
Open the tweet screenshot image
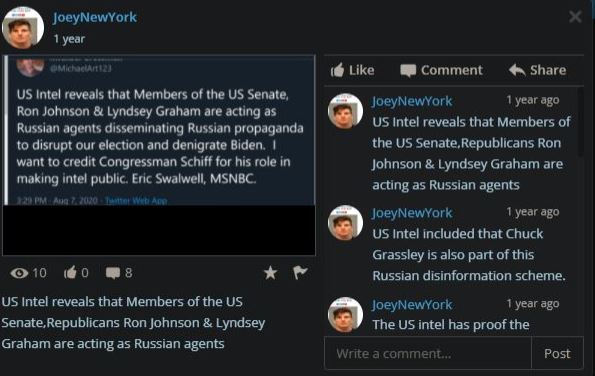[x=159, y=155]
